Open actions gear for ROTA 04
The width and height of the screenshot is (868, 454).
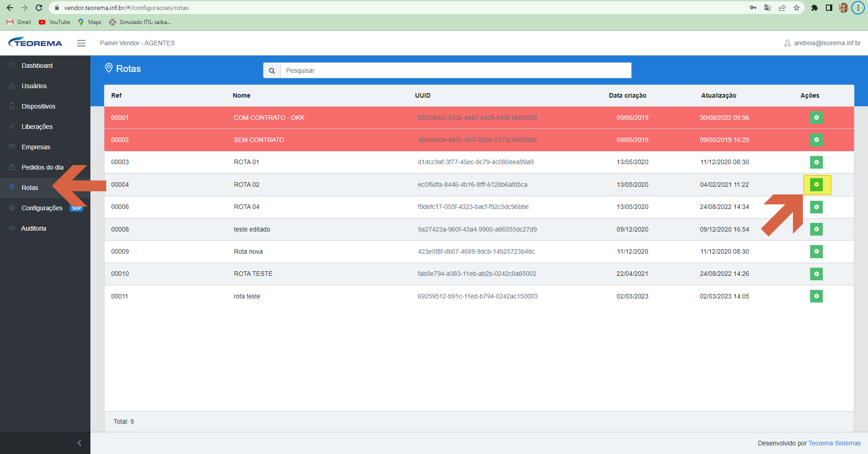816,207
